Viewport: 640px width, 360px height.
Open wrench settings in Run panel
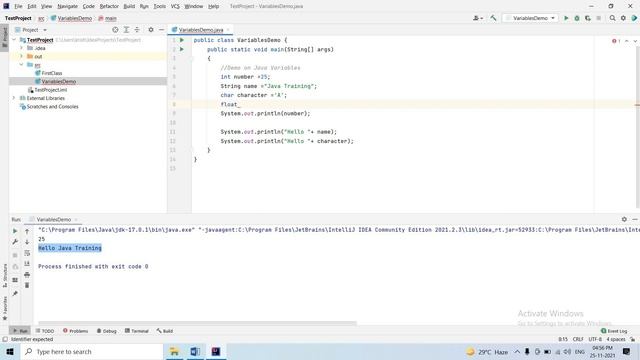coord(15,242)
